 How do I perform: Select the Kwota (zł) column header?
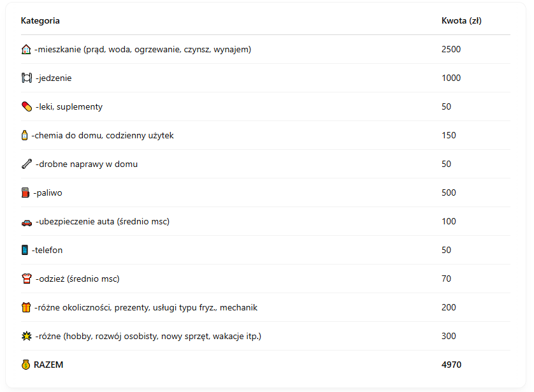pyautogui.click(x=461, y=20)
